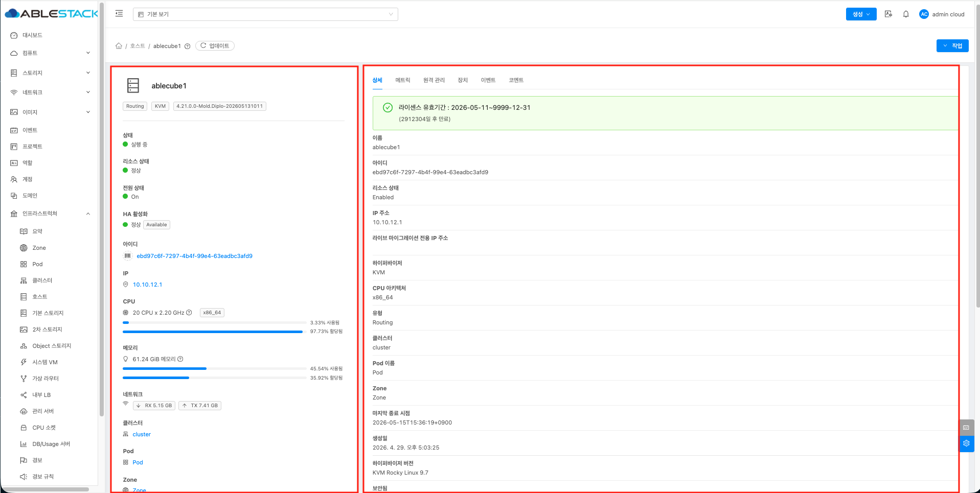980x493 pixels.
Task: Click the 업데이트 refresh button
Action: (215, 46)
